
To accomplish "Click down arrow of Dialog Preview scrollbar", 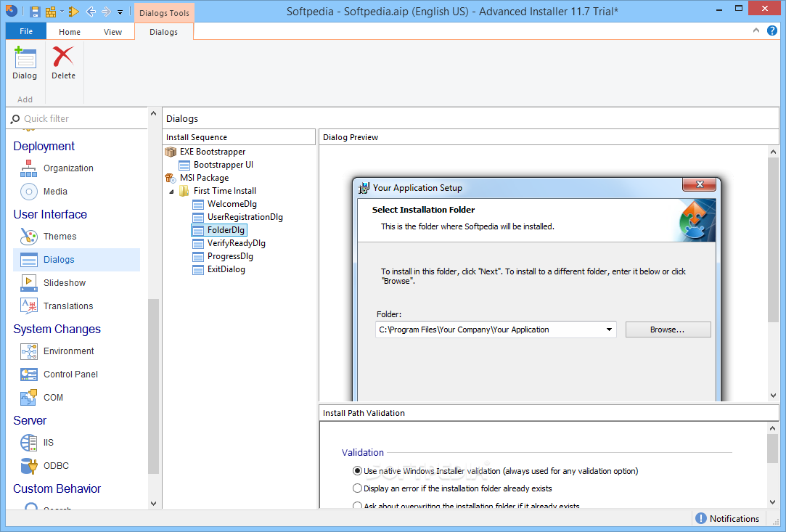I will point(772,396).
